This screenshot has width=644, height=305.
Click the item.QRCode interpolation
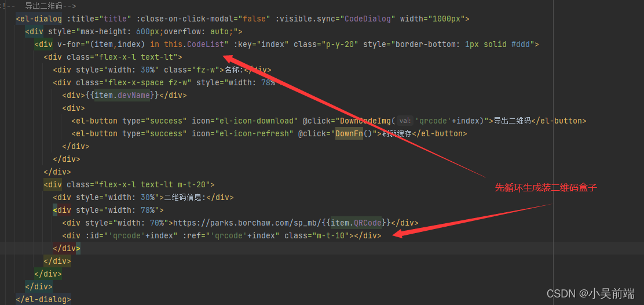[356, 223]
